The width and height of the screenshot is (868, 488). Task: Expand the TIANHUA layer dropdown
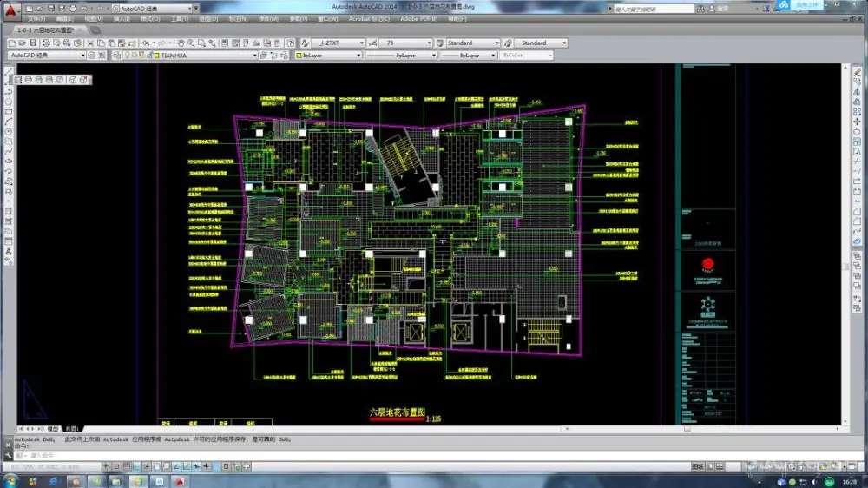coord(255,55)
